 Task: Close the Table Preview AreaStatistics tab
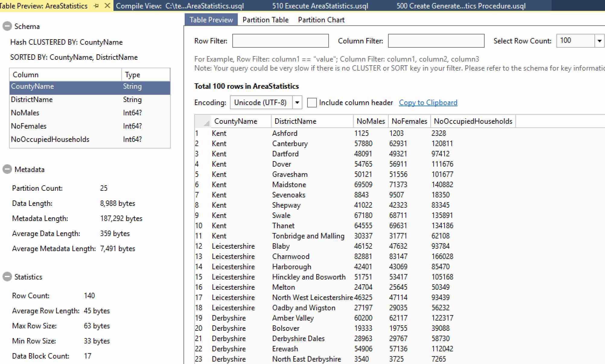pyautogui.click(x=107, y=6)
